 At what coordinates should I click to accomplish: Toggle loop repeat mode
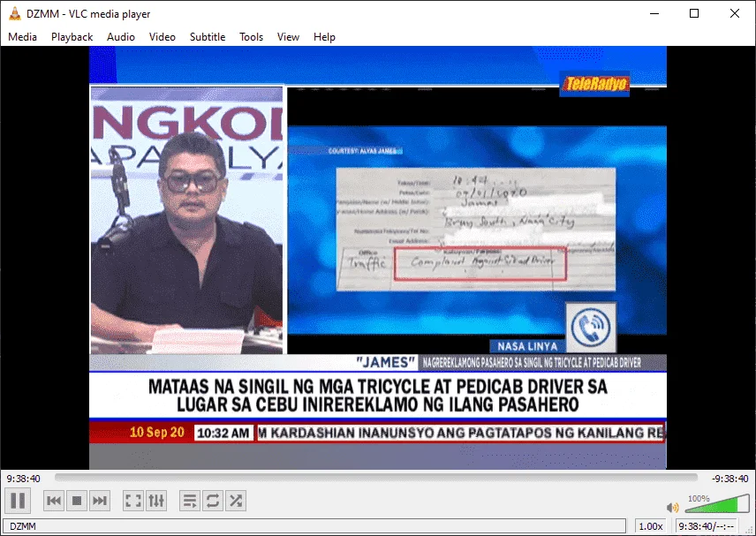tap(213, 501)
